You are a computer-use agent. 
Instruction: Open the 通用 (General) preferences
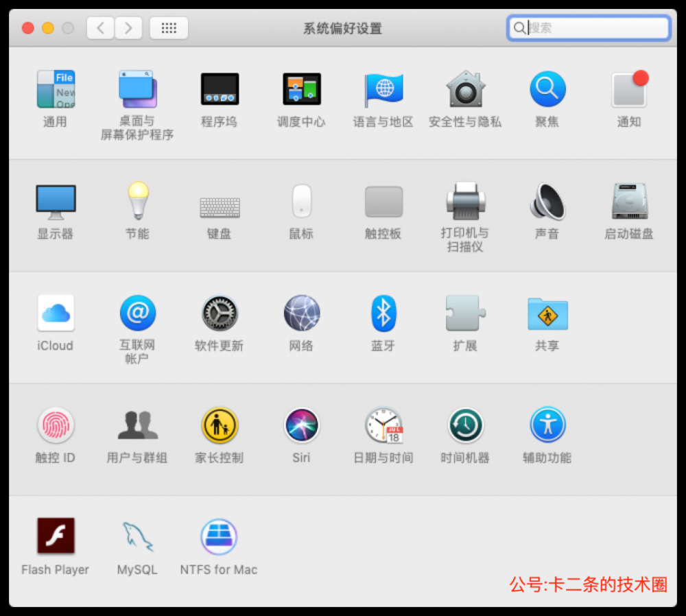coord(56,90)
